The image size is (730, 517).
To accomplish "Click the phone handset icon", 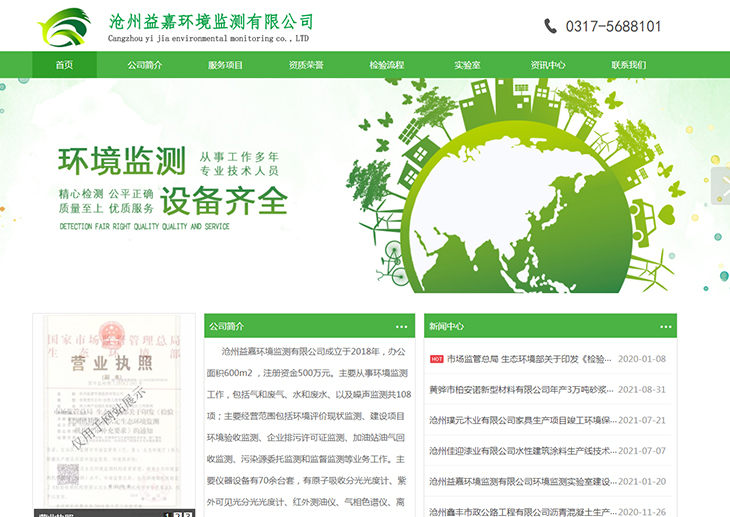I will pos(550,26).
